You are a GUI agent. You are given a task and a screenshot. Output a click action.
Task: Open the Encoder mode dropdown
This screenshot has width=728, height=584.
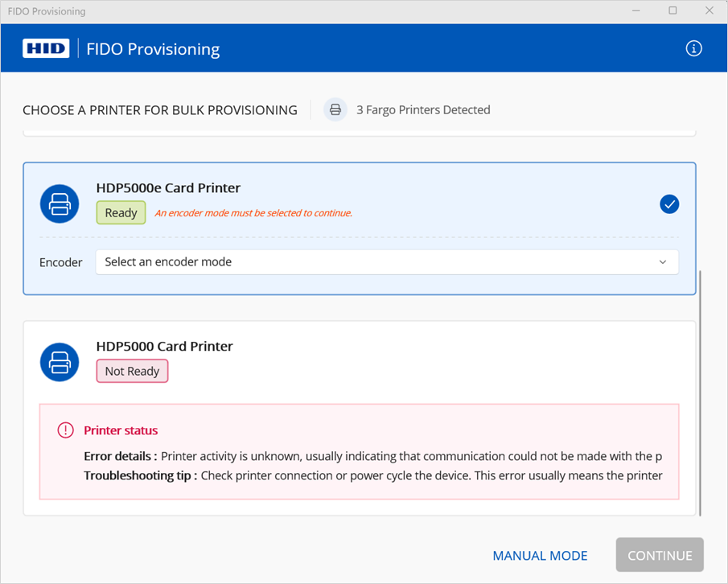click(x=386, y=262)
